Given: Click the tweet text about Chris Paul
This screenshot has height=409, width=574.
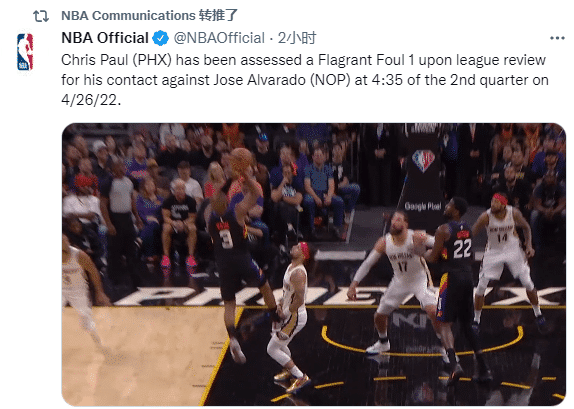Looking at the screenshot, I should (305, 80).
